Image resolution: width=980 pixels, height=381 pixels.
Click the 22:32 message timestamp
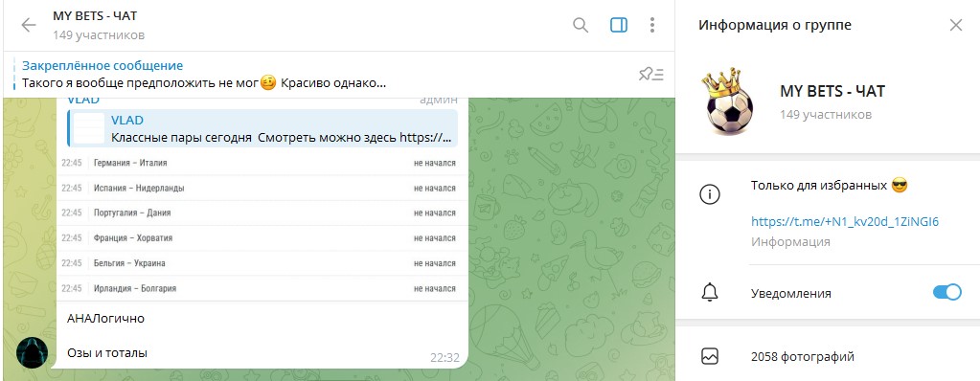[444, 358]
